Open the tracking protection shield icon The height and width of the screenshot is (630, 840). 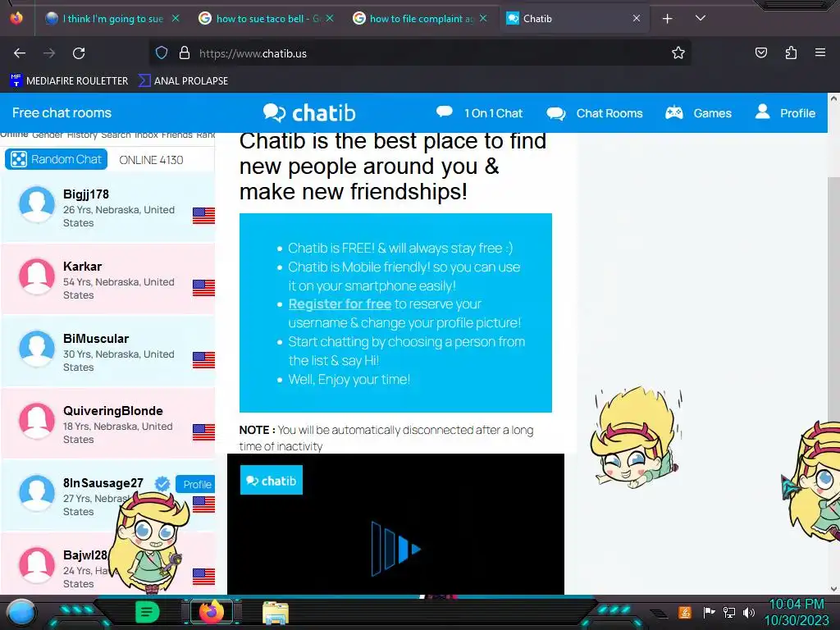pos(162,53)
